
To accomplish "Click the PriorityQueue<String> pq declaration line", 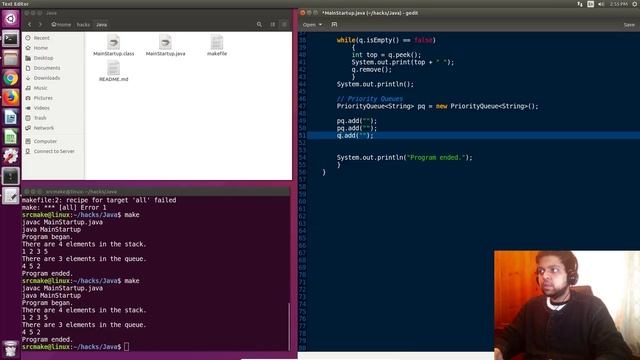I will [x=437, y=106].
